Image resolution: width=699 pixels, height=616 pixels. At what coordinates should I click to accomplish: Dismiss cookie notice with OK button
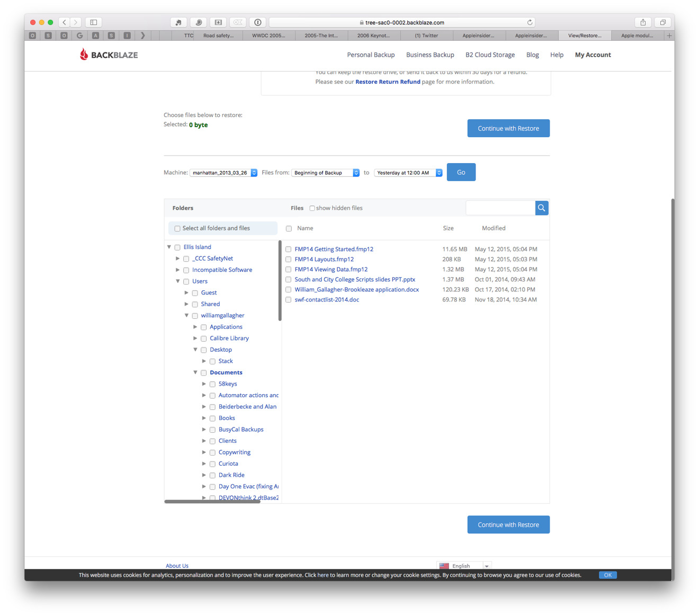(x=608, y=575)
